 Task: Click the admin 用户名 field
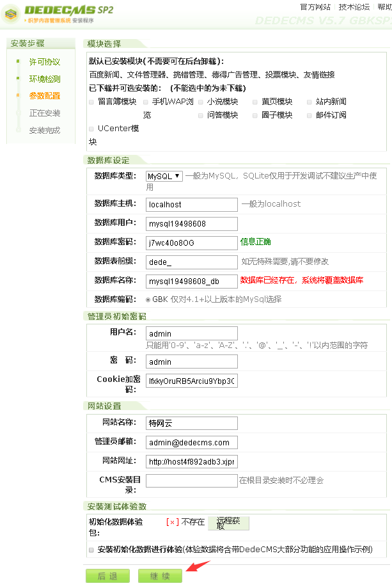pyautogui.click(x=191, y=333)
